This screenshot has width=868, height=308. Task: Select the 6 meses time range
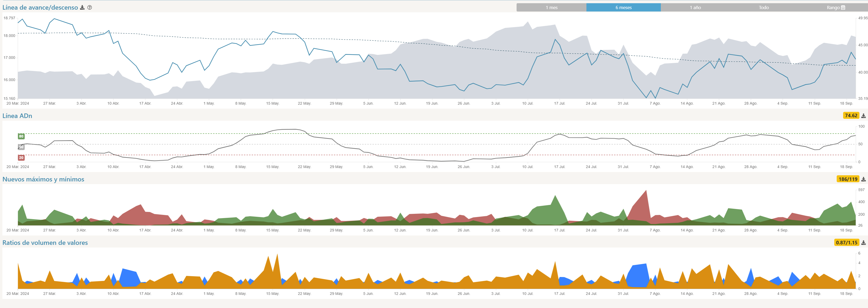tap(623, 7)
